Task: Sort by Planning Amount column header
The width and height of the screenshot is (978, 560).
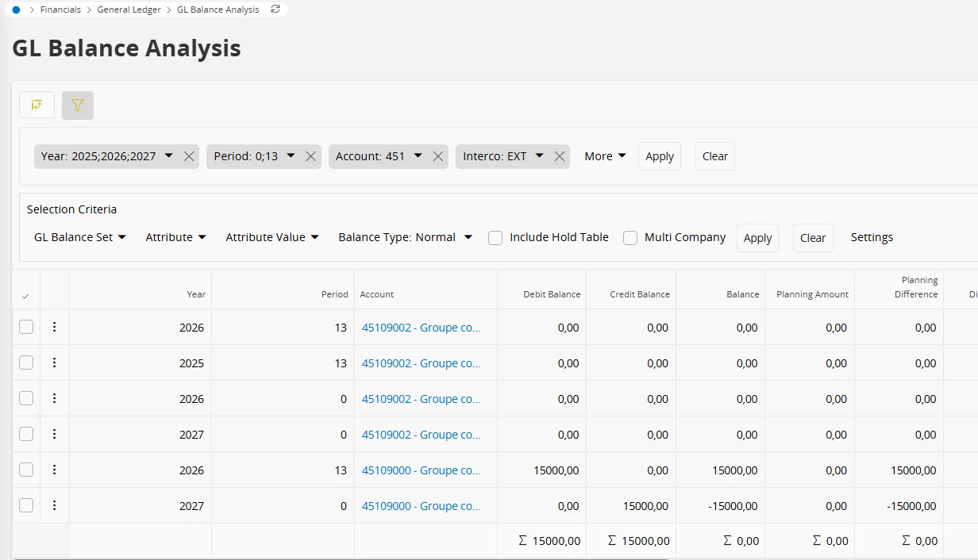Action: click(x=812, y=294)
